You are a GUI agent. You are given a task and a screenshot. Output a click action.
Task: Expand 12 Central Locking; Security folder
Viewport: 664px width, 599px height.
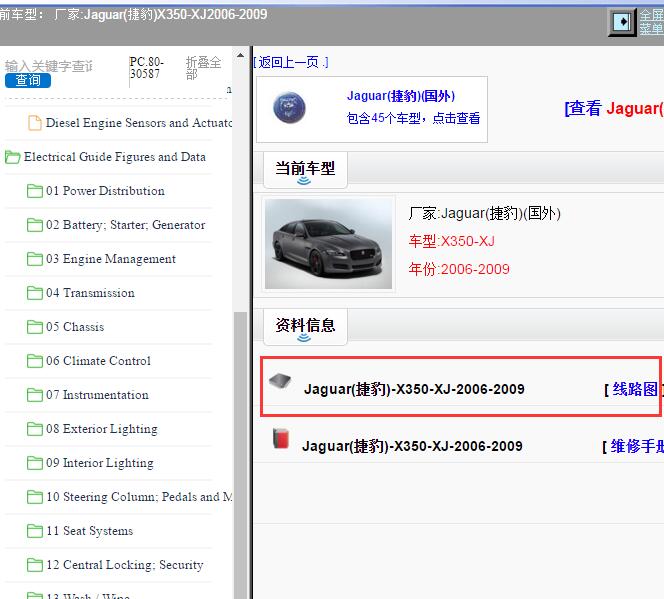[x=124, y=565]
